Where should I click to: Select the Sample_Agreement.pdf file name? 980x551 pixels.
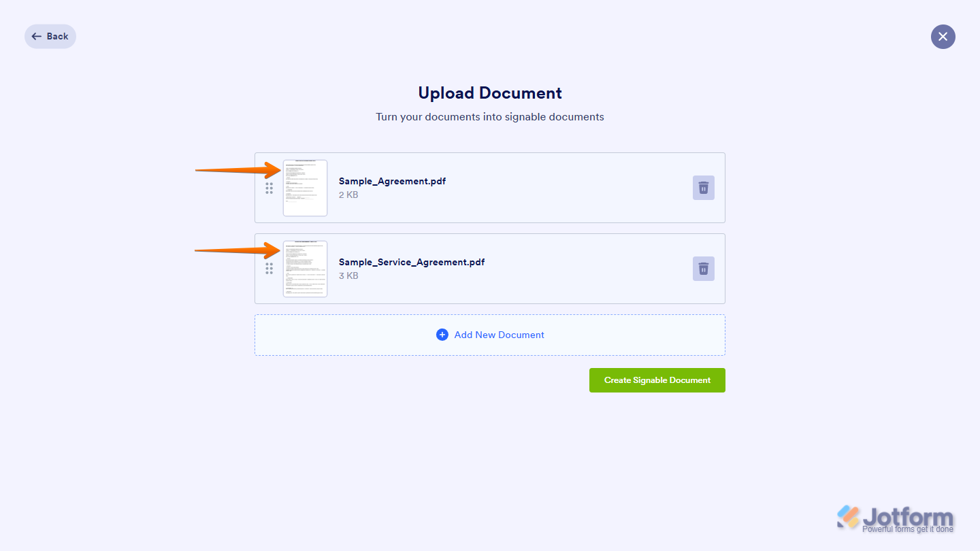(x=392, y=181)
